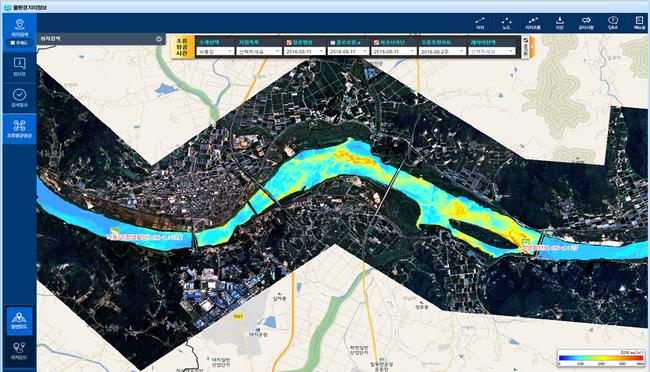Select the drone aerial imagery sidebar icon
The width and height of the screenshot is (650, 372).
[x=19, y=126]
